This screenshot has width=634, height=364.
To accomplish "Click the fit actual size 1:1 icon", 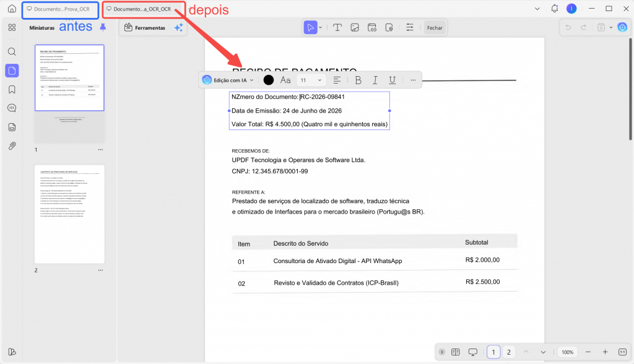I will click(622, 352).
